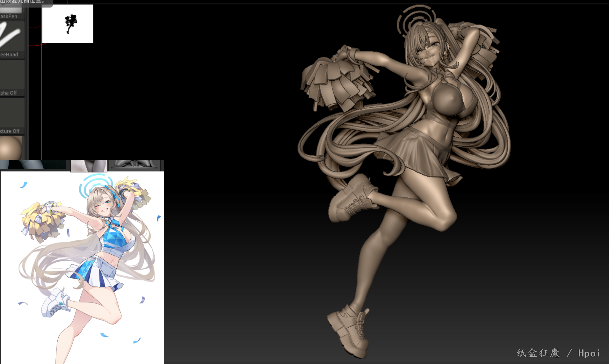Click the silhouette preview thumbnail

pos(68,24)
